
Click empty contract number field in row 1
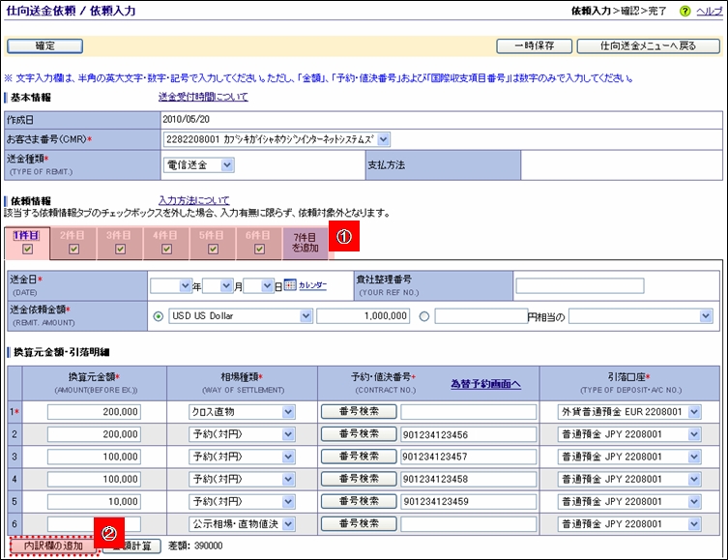coord(469,412)
